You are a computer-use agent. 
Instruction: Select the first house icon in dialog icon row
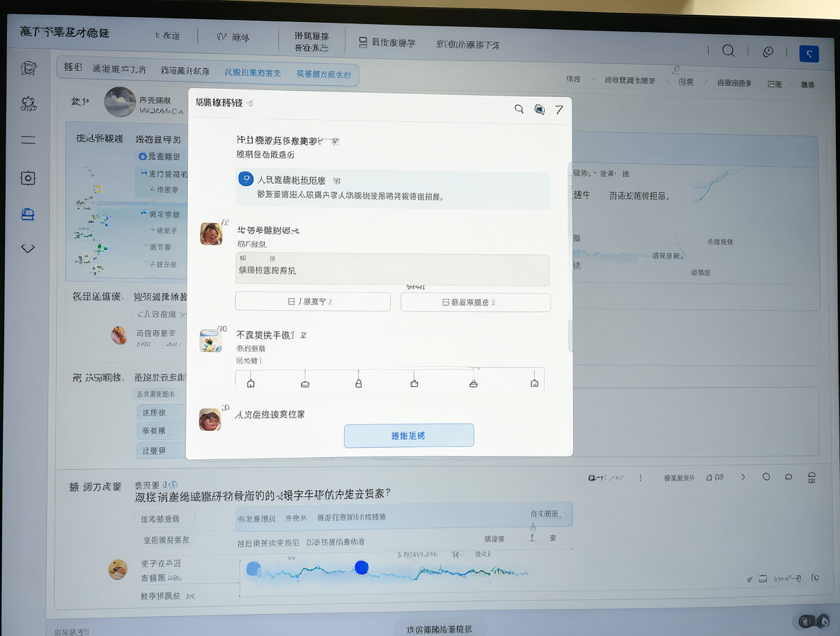tap(250, 383)
